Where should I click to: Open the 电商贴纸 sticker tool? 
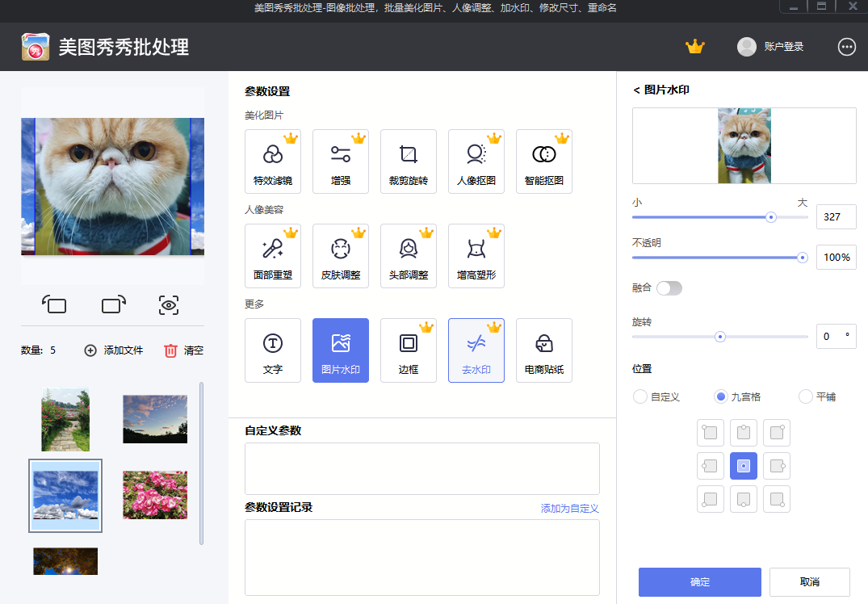543,350
